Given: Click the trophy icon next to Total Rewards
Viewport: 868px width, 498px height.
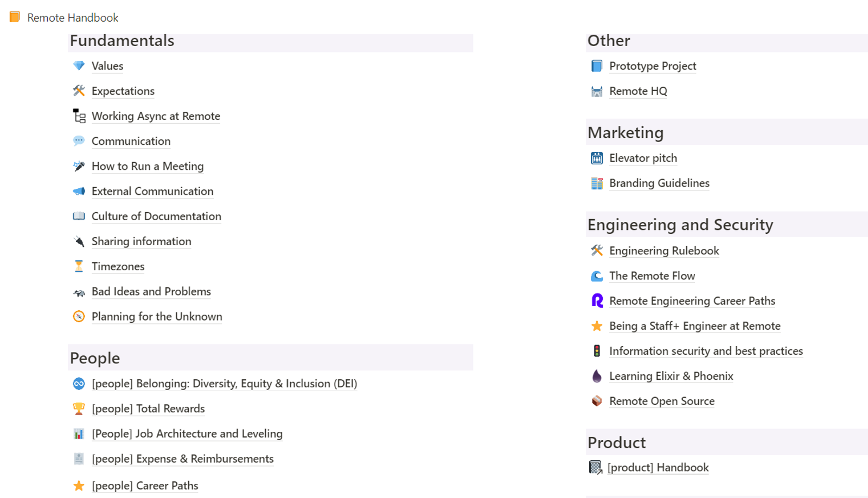Looking at the screenshot, I should point(79,408).
